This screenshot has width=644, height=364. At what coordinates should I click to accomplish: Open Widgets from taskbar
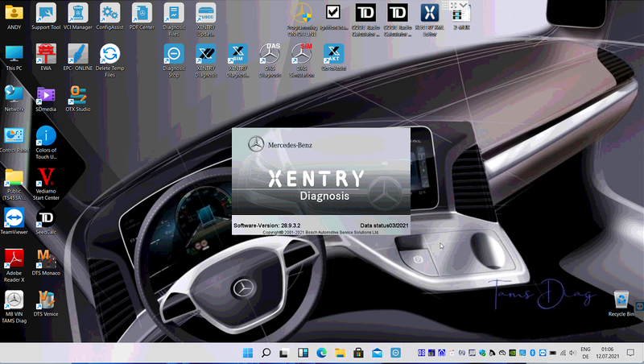pyautogui.click(x=303, y=353)
